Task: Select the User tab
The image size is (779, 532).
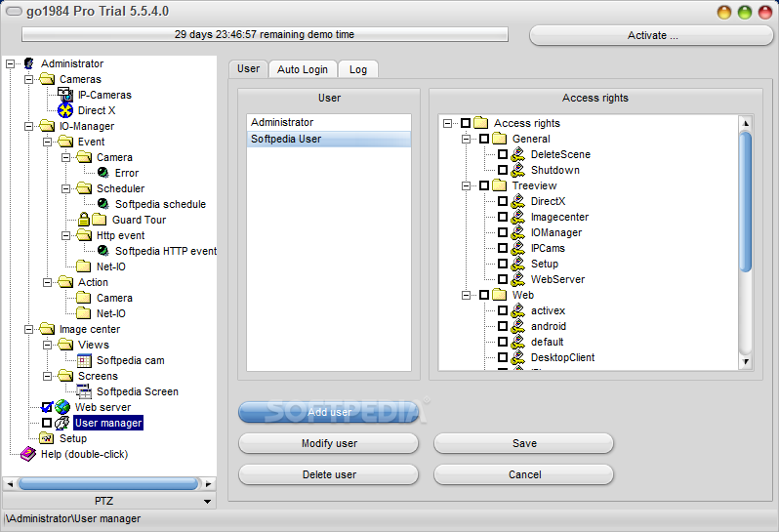Action: (248, 68)
